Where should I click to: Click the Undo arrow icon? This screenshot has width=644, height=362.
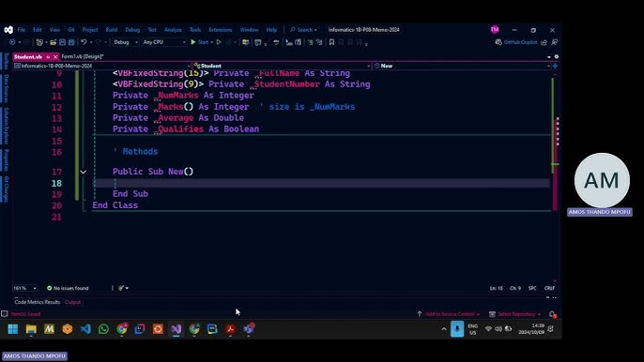84,42
